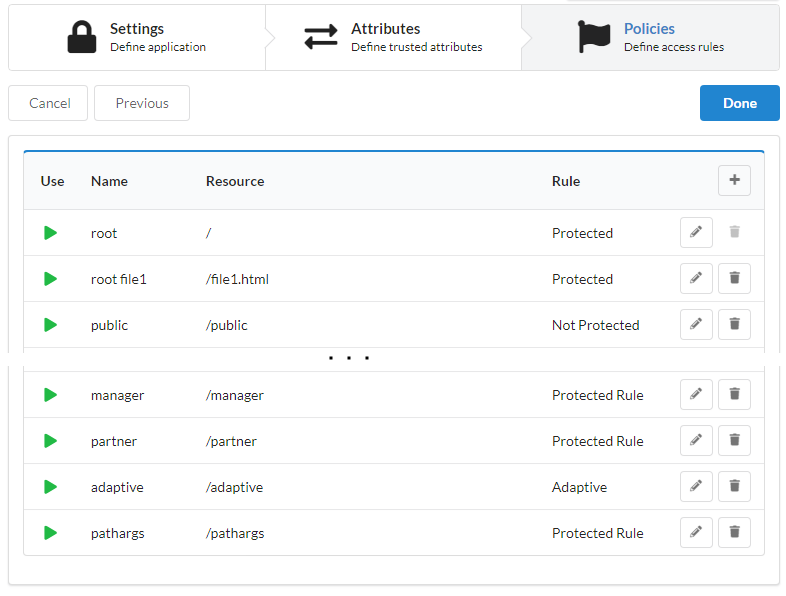Edit the root policy with pencil icon
This screenshot has height=596, width=786.
[696, 232]
